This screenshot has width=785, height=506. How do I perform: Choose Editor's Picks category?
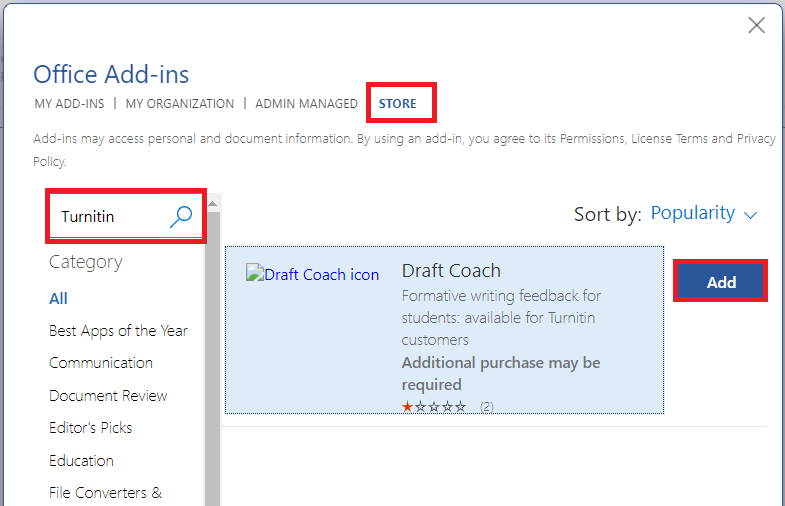91,428
